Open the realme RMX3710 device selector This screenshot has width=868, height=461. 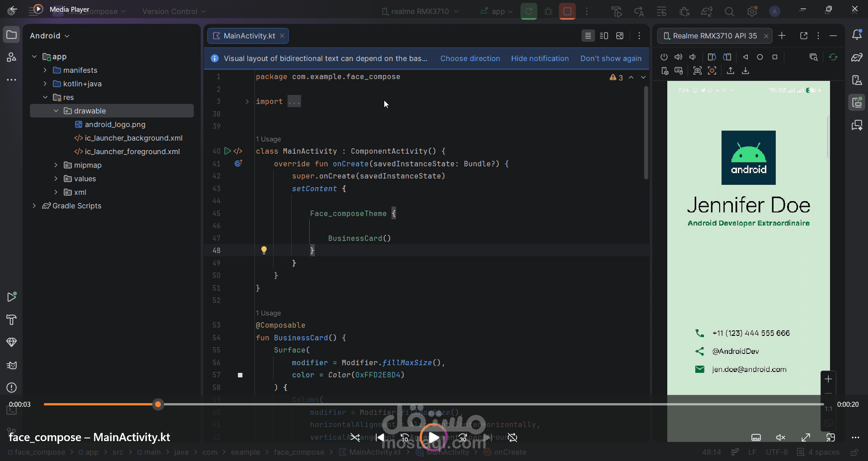pyautogui.click(x=420, y=11)
